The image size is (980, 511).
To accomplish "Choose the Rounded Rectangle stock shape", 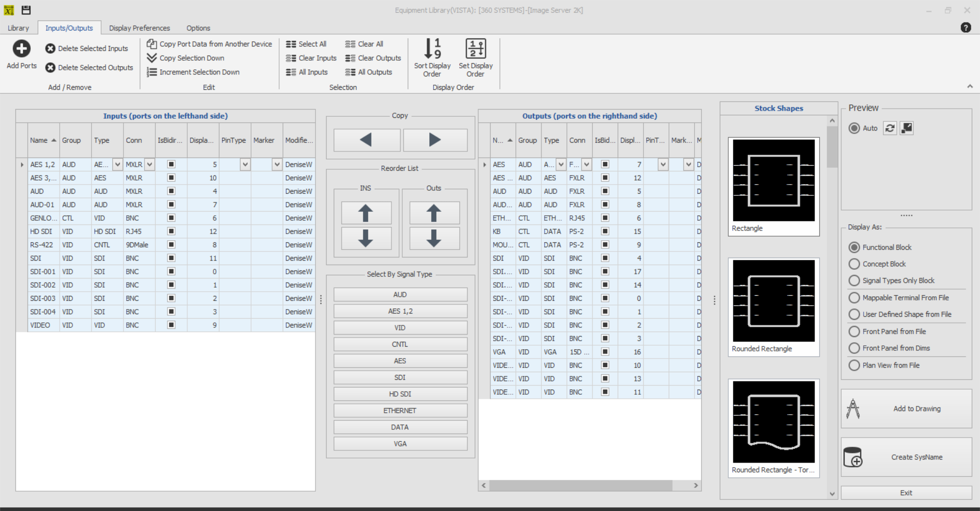I will point(774,306).
